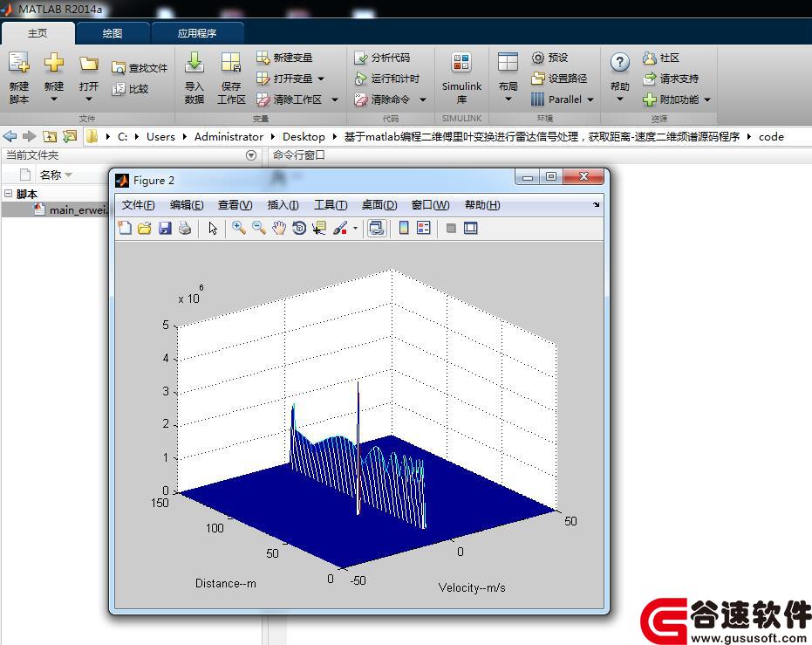Click the Community (社区) icon
The width and height of the screenshot is (812, 645).
(x=650, y=58)
